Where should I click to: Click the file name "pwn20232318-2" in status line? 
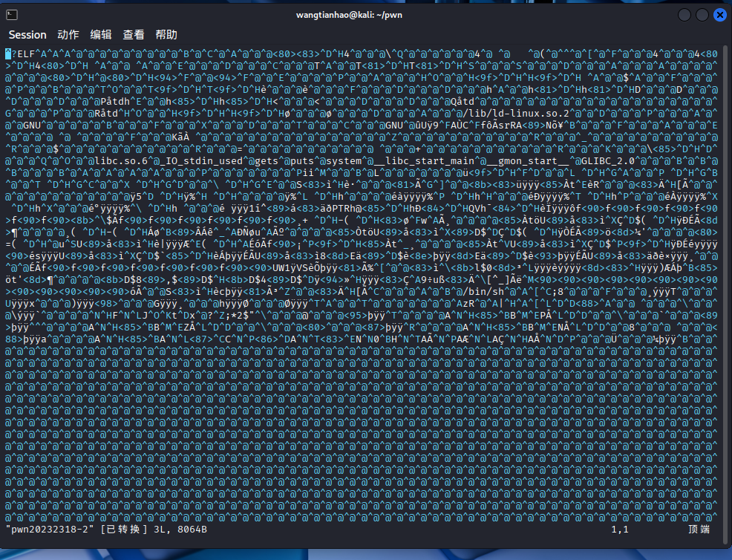point(50,529)
